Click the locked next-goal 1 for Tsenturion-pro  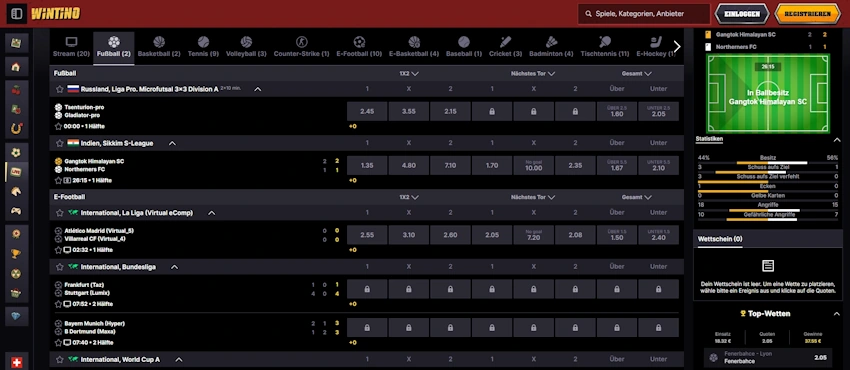click(492, 111)
